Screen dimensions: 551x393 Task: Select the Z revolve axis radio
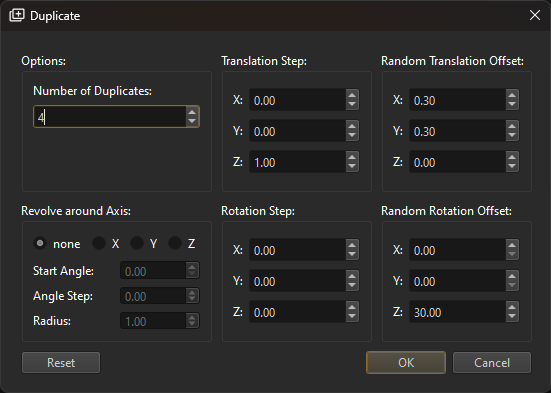[x=175, y=243]
